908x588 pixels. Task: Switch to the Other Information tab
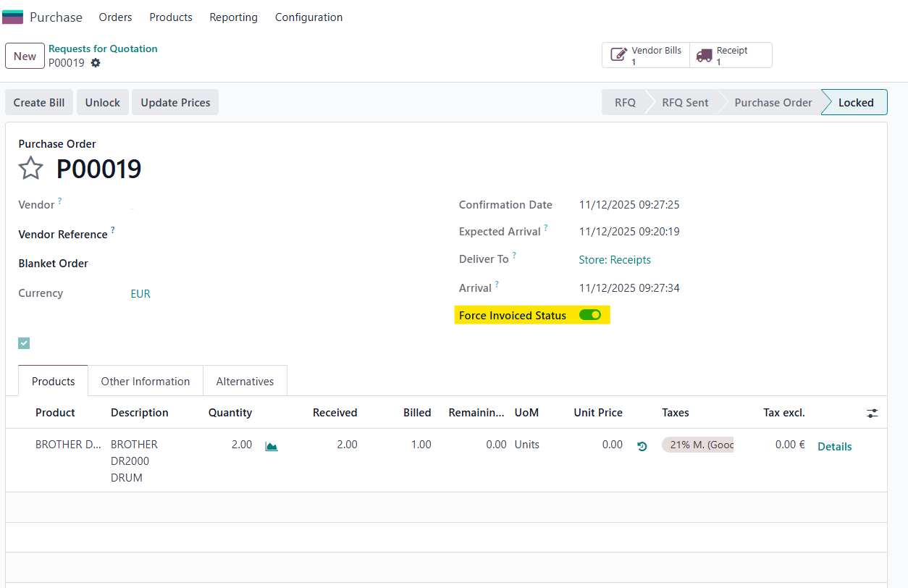click(145, 381)
